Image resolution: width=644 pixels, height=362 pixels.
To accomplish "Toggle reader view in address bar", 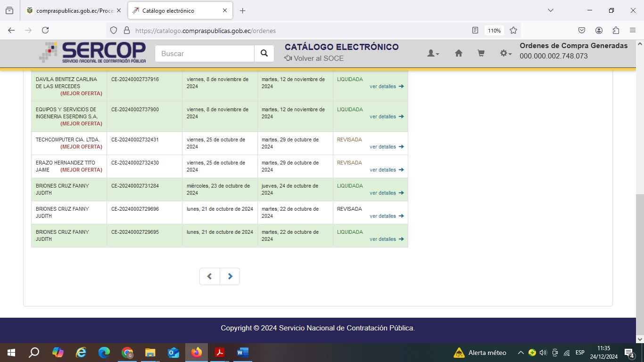I will coord(475,30).
